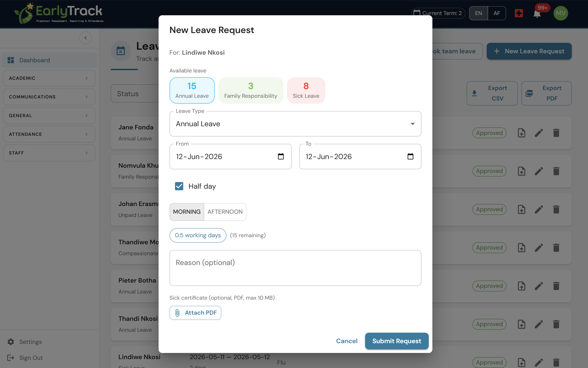The width and height of the screenshot is (588, 368).
Task: Select the AFTERNOON half-day option
Action: click(x=225, y=212)
